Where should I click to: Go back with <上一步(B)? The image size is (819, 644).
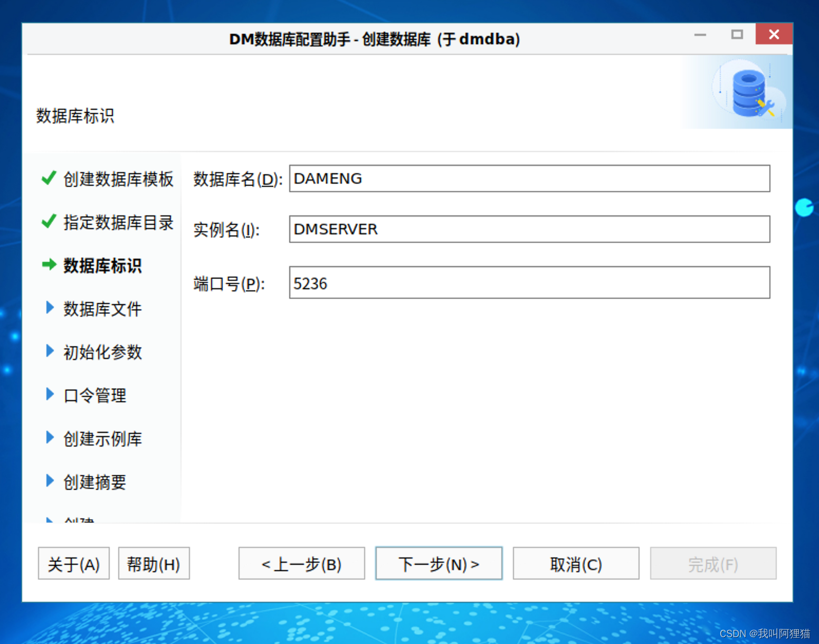pos(301,564)
